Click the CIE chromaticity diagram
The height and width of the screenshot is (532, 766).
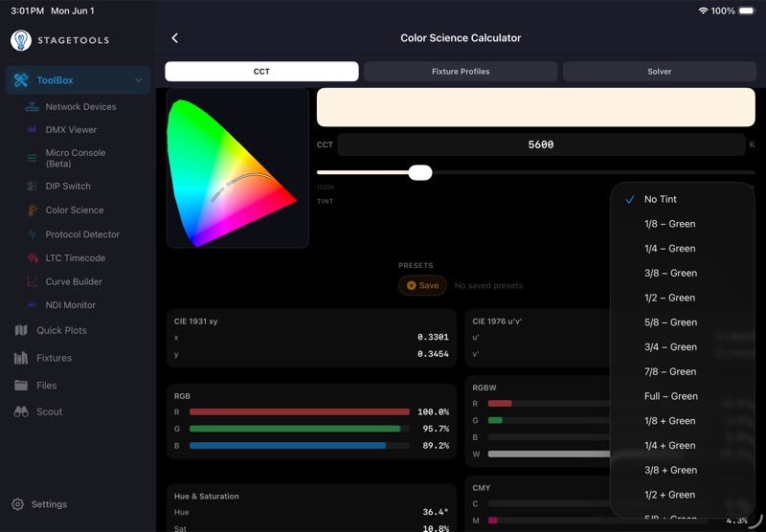pyautogui.click(x=237, y=167)
